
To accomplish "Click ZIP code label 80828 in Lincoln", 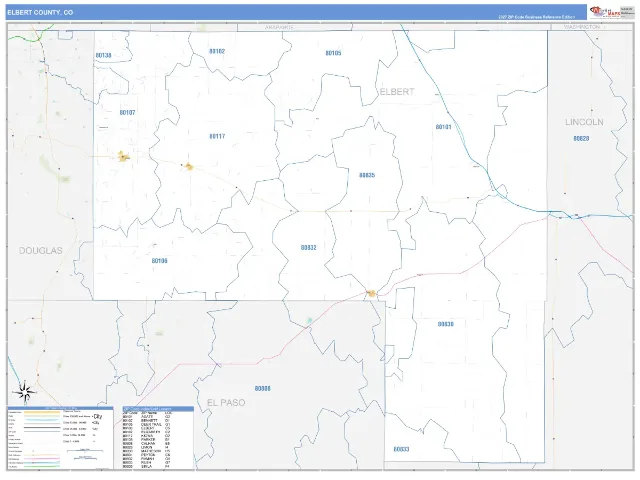I will pyautogui.click(x=581, y=138).
